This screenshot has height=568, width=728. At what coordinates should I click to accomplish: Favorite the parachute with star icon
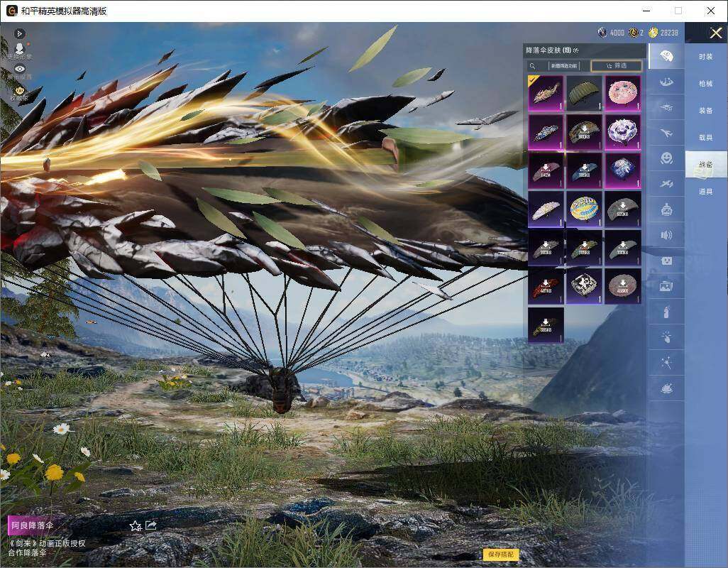(135, 525)
